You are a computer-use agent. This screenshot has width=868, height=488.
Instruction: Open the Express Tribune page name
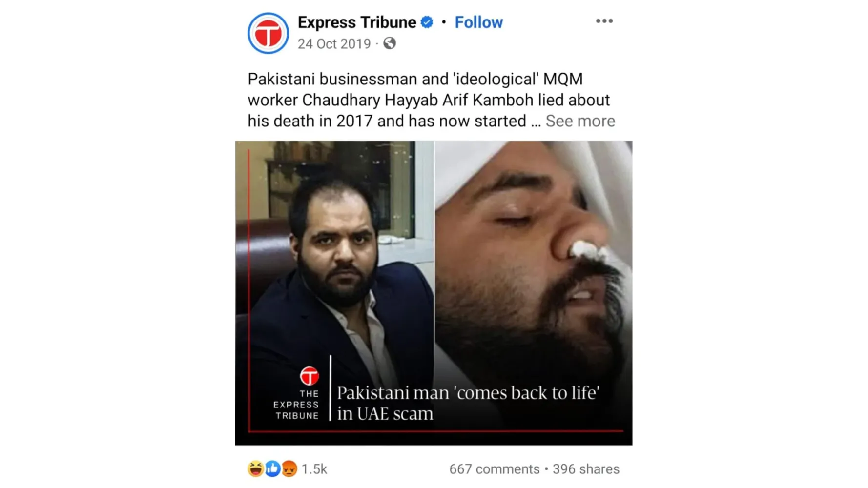tap(356, 22)
